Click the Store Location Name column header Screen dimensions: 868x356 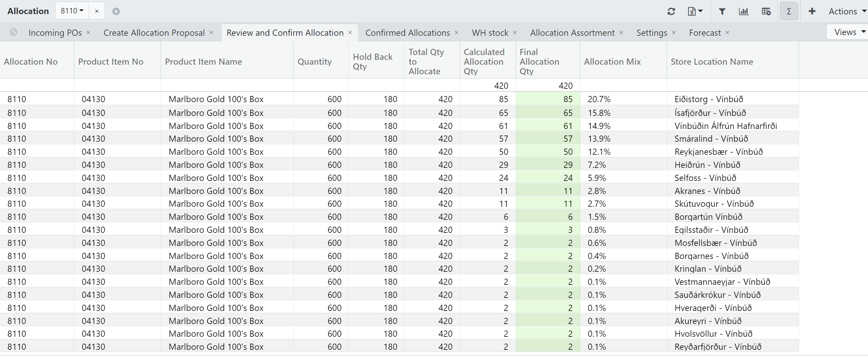click(712, 62)
